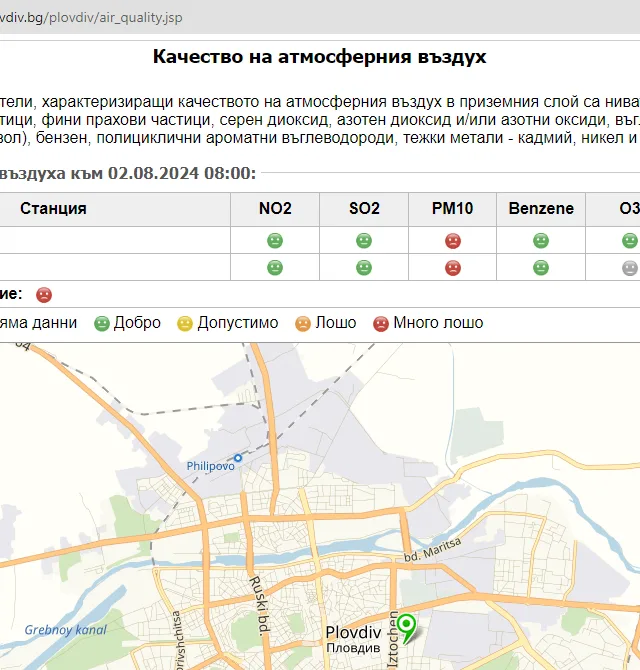This screenshot has height=670, width=640.
Task: Click the red Много лошо legend face
Action: (381, 324)
